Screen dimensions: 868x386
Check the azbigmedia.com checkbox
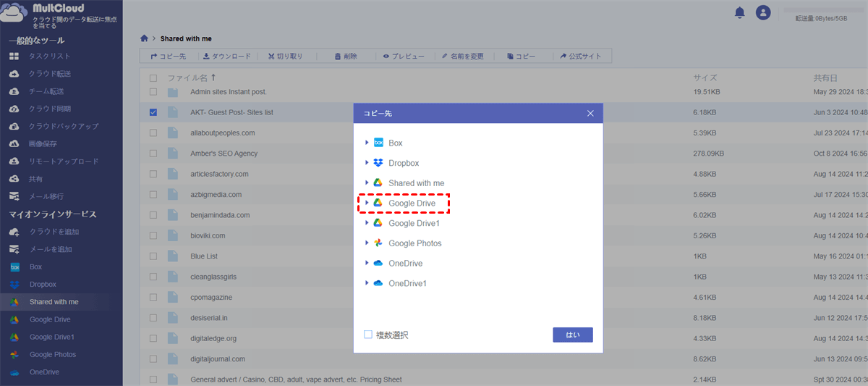point(153,195)
